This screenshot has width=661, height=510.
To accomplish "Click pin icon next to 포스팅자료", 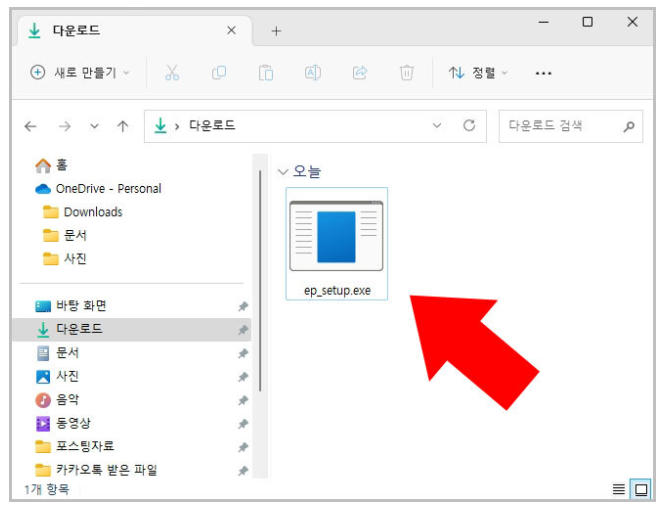I will tap(243, 447).
